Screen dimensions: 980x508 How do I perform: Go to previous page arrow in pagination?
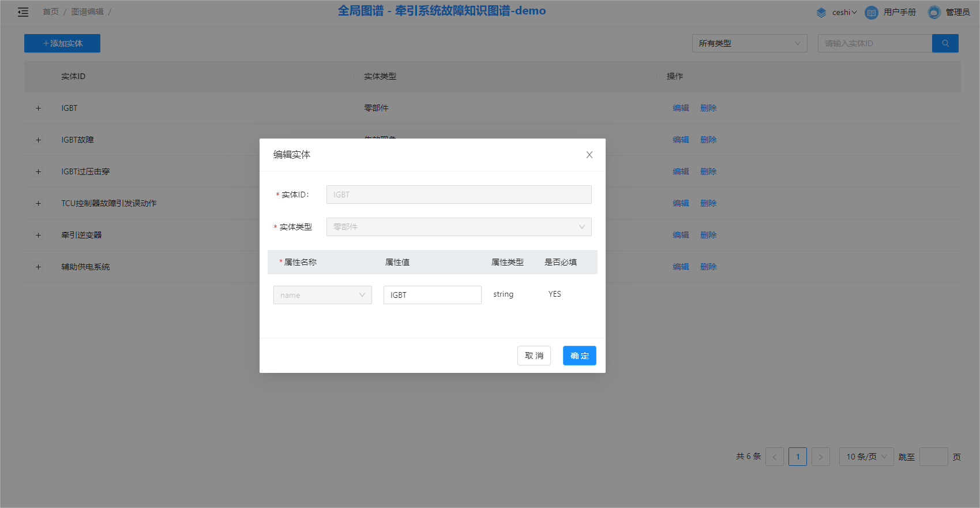click(774, 457)
